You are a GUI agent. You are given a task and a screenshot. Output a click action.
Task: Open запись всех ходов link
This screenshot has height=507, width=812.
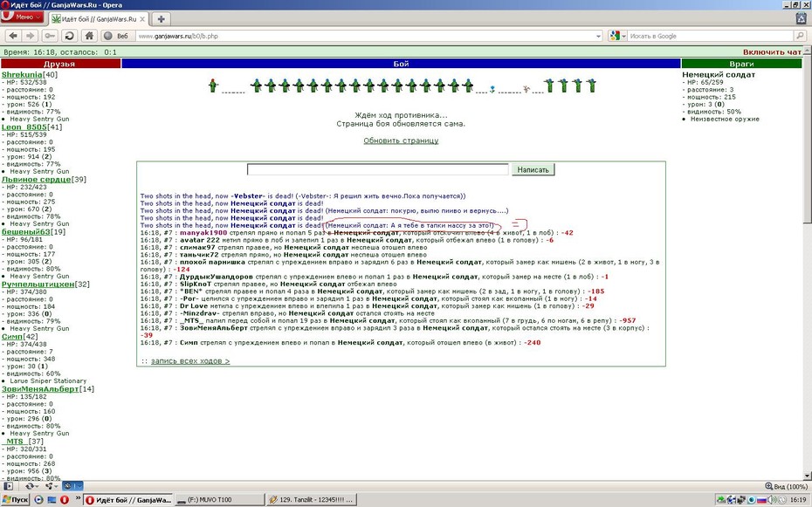click(x=190, y=360)
